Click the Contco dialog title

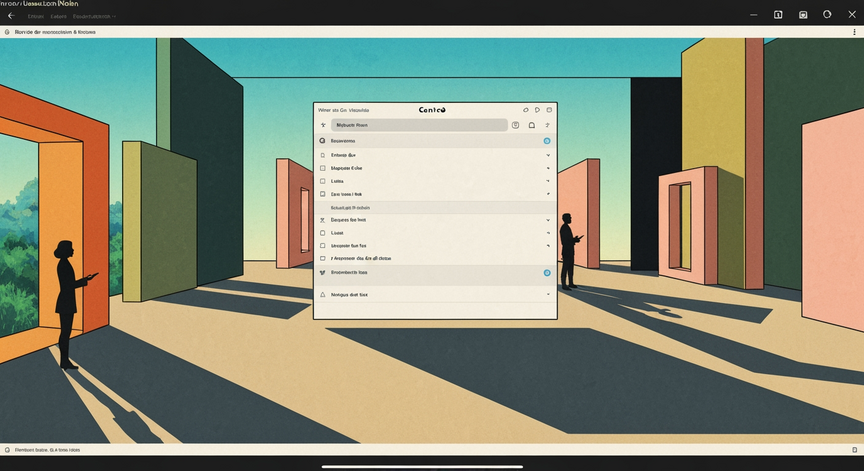(432, 110)
